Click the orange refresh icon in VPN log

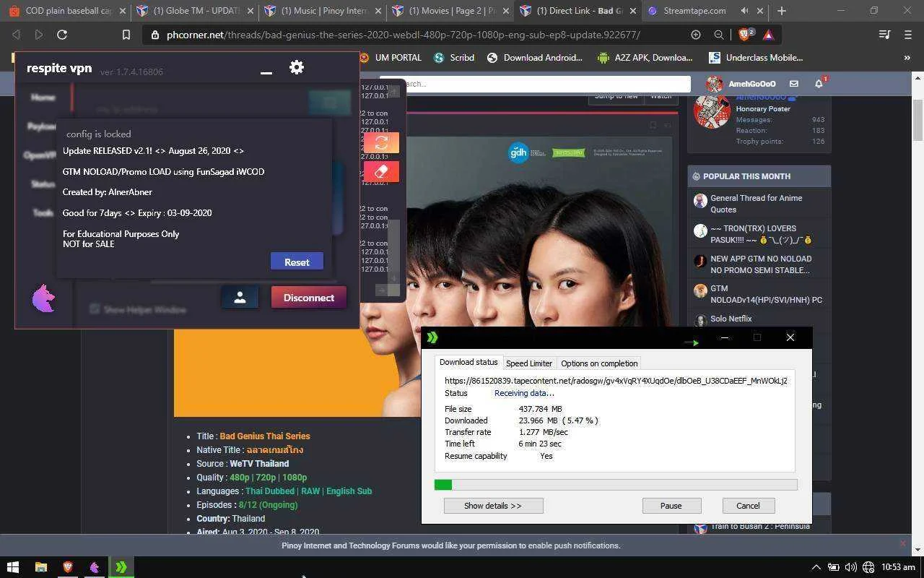coord(381,142)
